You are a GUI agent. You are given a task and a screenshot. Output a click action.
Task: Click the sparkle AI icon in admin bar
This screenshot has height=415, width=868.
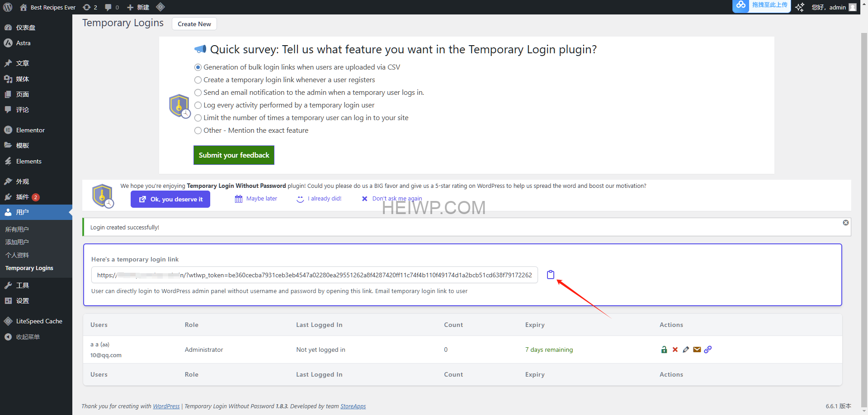800,7
